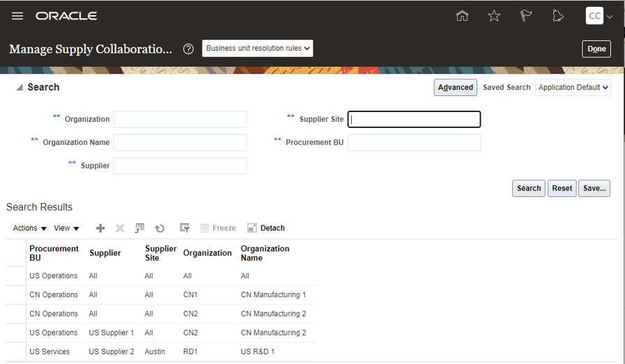This screenshot has width=625, height=364.
Task: Select the CN1 organization cell
Action: tap(190, 295)
